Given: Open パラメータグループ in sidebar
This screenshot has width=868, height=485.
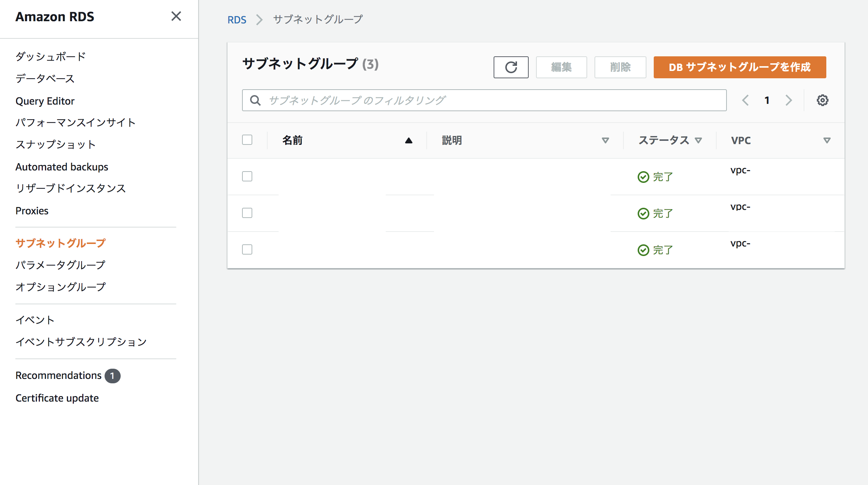Looking at the screenshot, I should coord(60,265).
